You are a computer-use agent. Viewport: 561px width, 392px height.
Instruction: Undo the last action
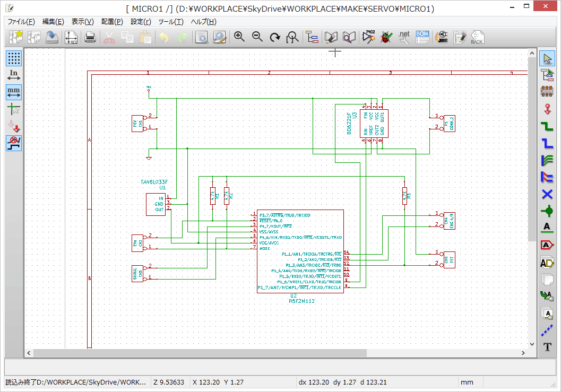click(164, 37)
